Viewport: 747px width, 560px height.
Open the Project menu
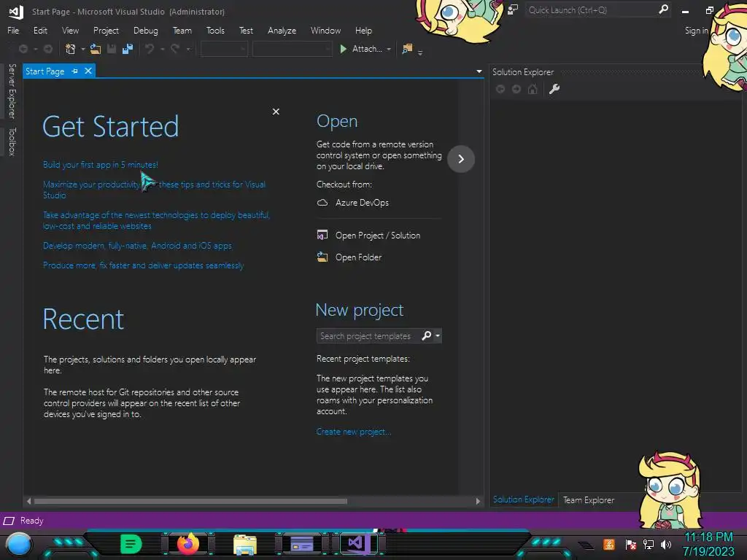(106, 31)
